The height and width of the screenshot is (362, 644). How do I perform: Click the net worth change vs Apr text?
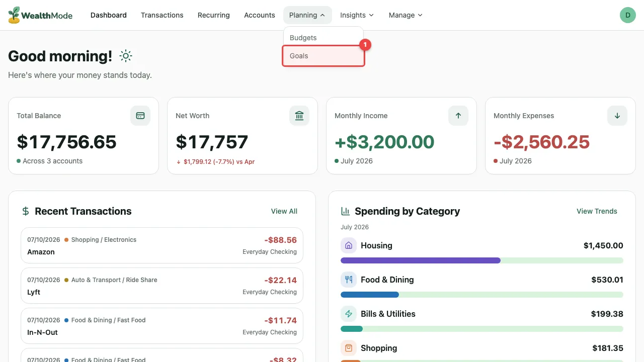coord(215,162)
